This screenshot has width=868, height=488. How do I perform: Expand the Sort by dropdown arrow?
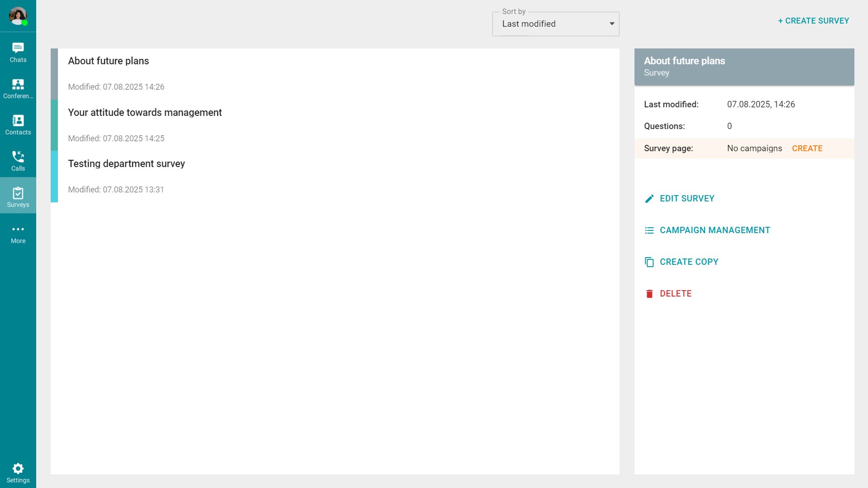pyautogui.click(x=611, y=24)
